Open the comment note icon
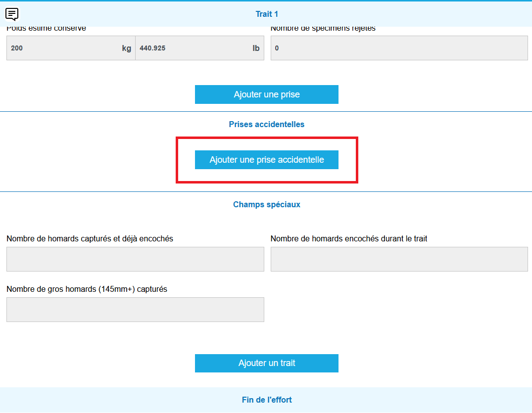 tap(12, 14)
